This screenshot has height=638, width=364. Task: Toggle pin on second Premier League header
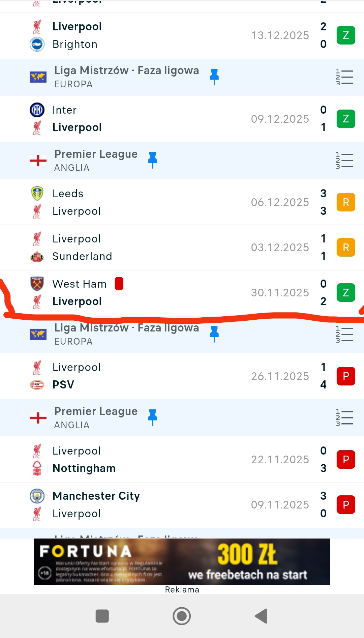[x=153, y=417]
